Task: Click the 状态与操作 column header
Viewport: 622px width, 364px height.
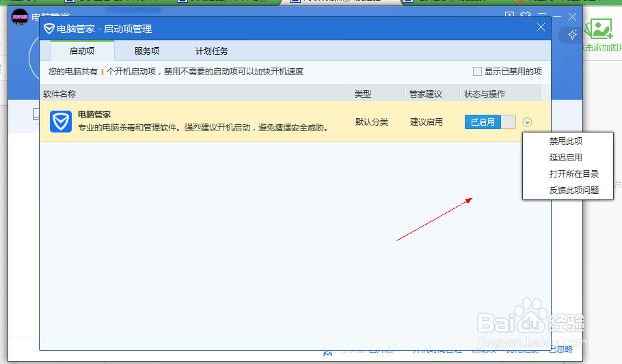Action: coord(485,94)
